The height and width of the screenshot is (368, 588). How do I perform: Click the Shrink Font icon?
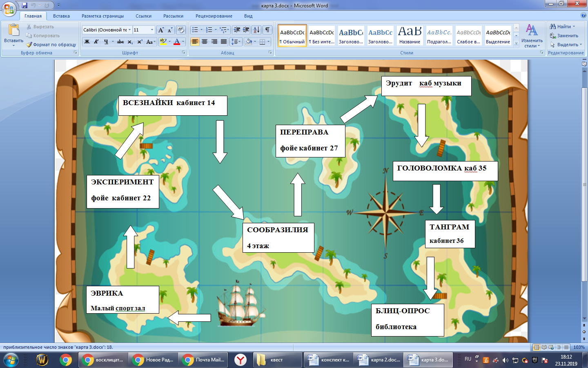pyautogui.click(x=170, y=30)
